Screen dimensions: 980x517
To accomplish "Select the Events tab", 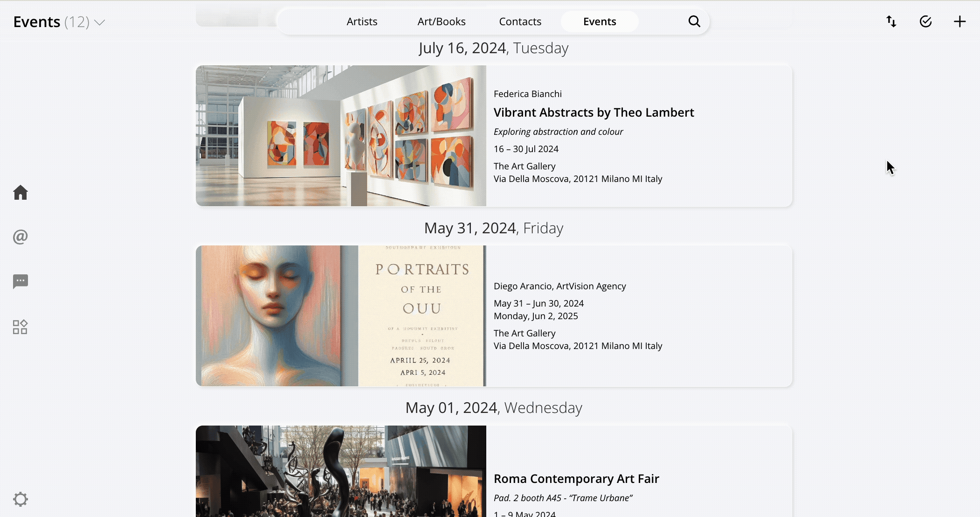I will coord(600,21).
